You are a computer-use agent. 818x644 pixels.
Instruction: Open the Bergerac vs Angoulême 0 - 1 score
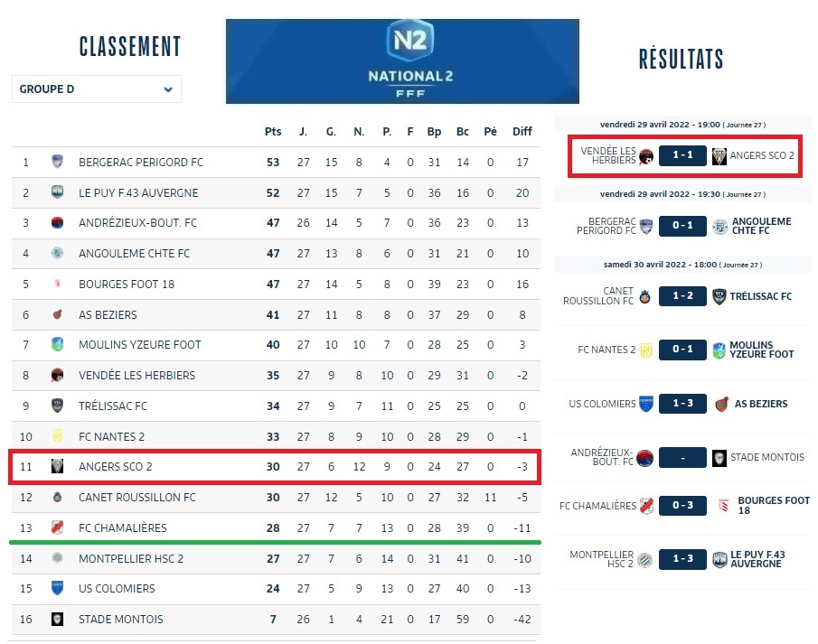682,227
